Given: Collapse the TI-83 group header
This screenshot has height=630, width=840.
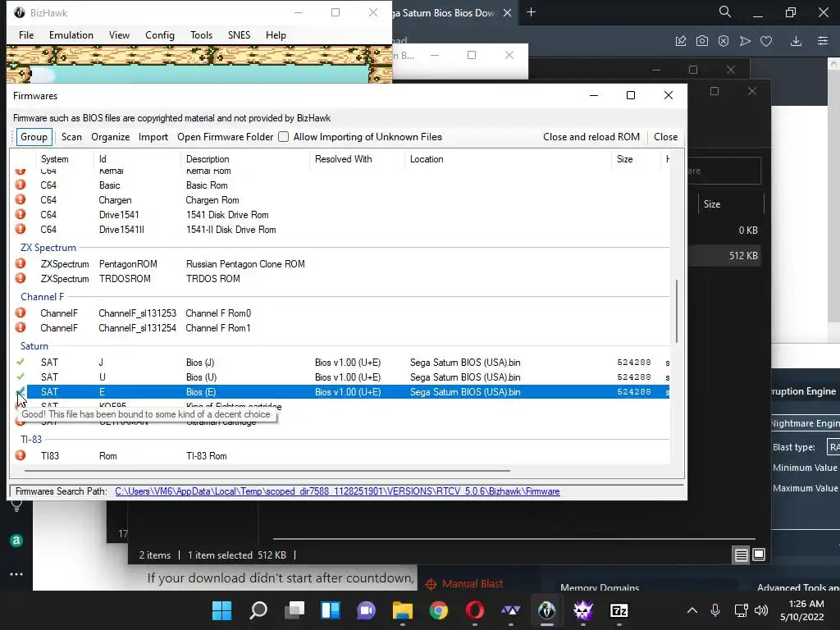Looking at the screenshot, I should coord(31,440).
